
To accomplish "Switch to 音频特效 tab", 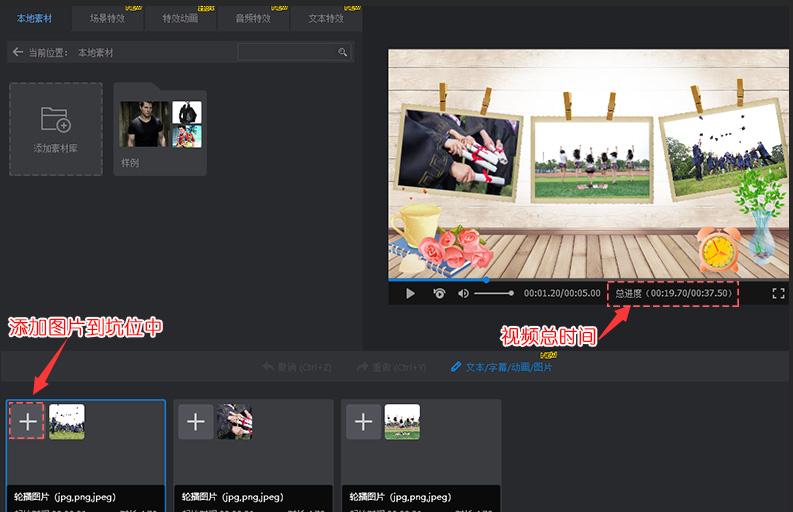I will click(252, 18).
